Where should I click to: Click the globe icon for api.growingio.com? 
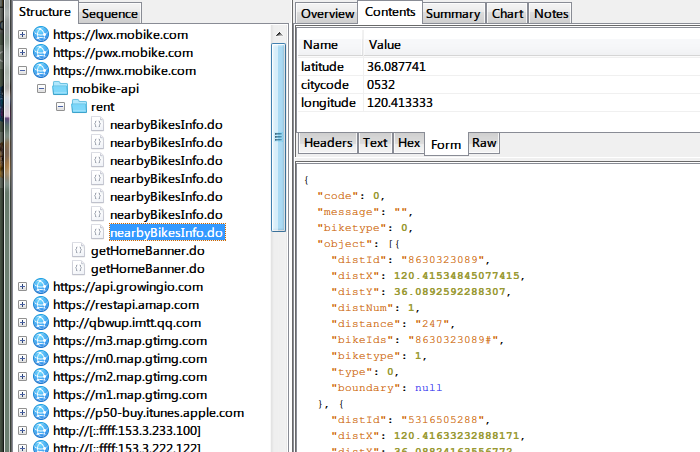tap(41, 287)
